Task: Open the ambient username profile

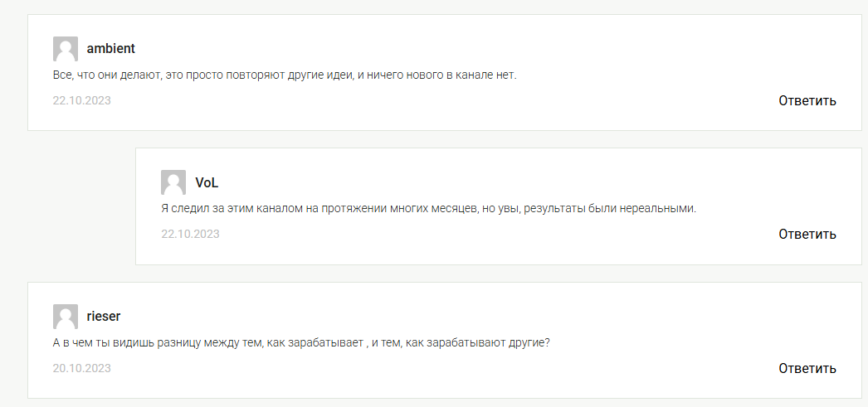Action: pyautogui.click(x=110, y=49)
